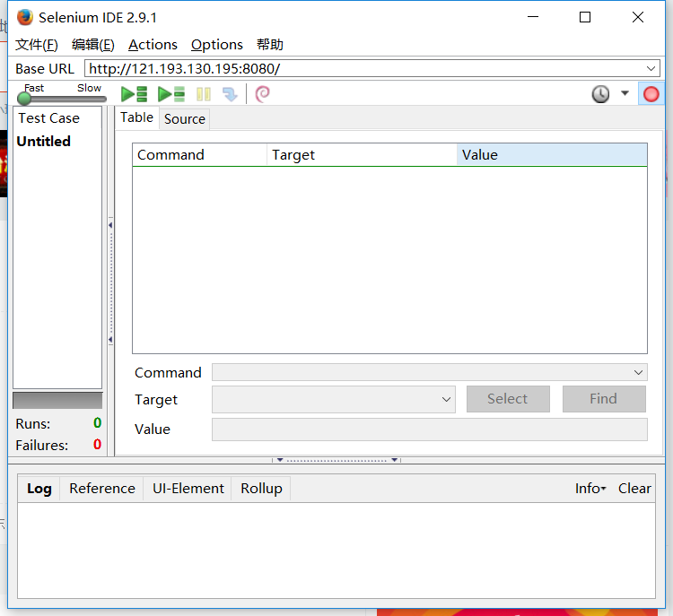Click the Test Case list header
This screenshot has height=616, width=673.
57,118
